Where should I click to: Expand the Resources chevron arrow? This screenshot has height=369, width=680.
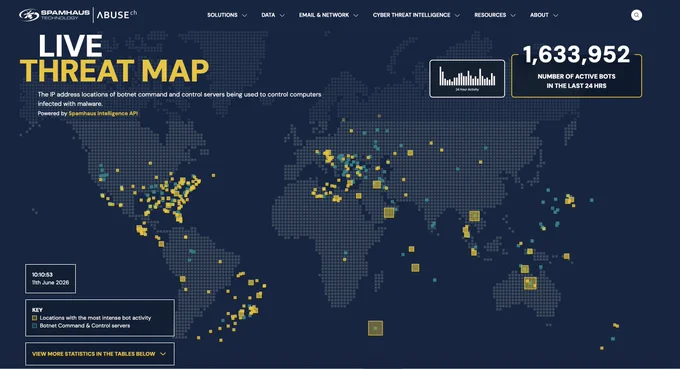pos(513,16)
